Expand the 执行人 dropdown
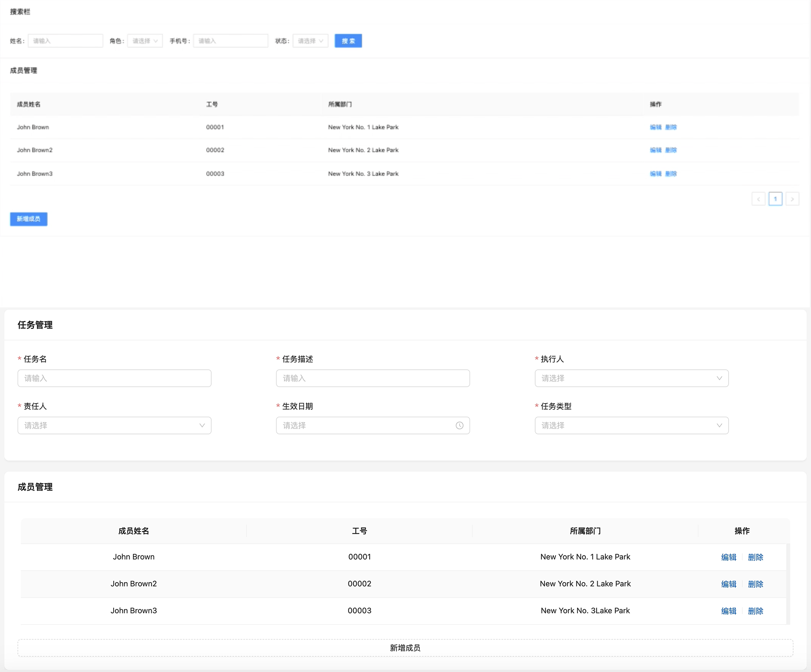 tap(631, 378)
